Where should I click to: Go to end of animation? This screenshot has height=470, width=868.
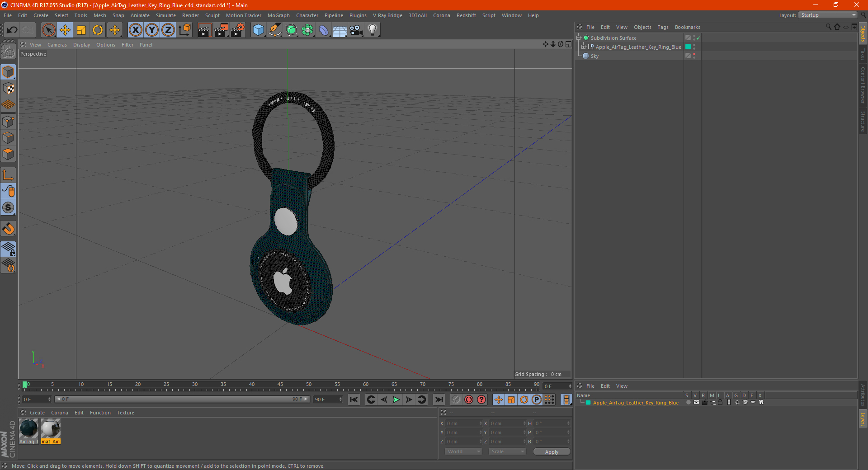click(x=439, y=399)
